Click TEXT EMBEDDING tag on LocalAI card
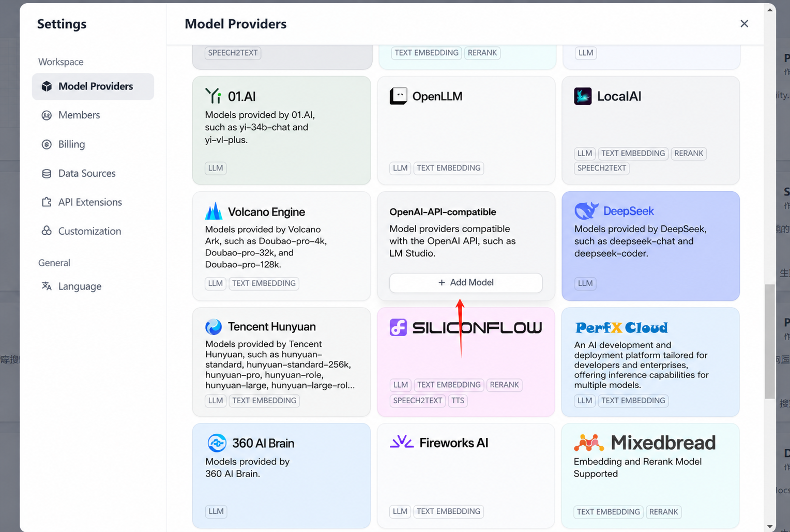790x532 pixels. click(633, 154)
